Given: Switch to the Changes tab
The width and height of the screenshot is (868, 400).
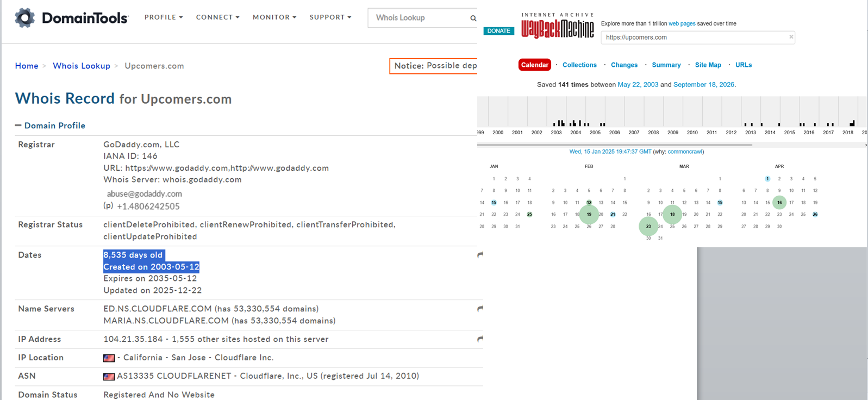Looking at the screenshot, I should point(624,65).
